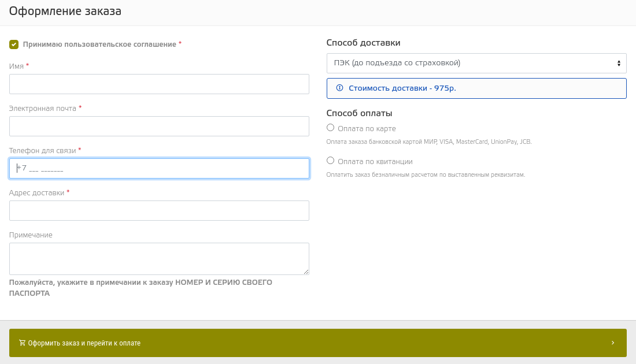
Task: Click the 'Оплата по квитанции' label text
Action: coord(375,162)
